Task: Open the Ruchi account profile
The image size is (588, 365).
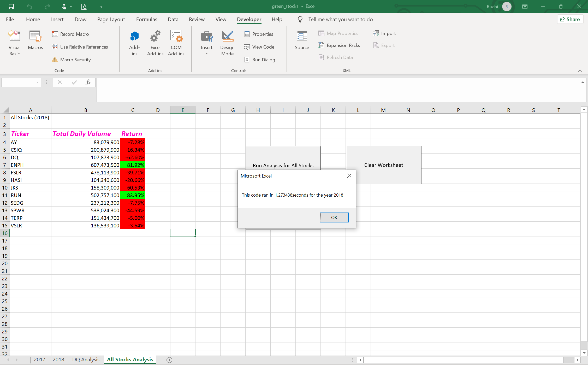Action: coord(499,7)
